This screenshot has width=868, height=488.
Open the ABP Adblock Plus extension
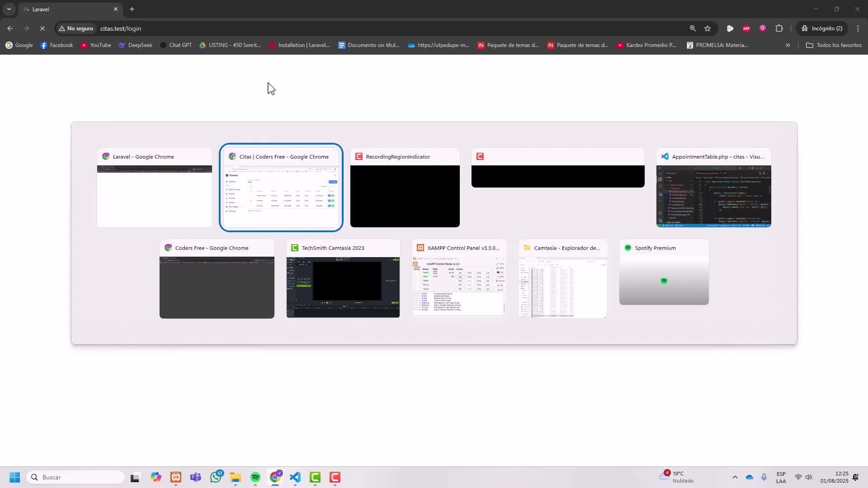[x=746, y=28]
